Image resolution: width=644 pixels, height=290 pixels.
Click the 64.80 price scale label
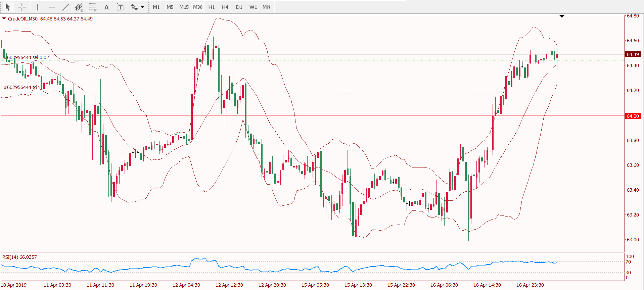coord(633,16)
